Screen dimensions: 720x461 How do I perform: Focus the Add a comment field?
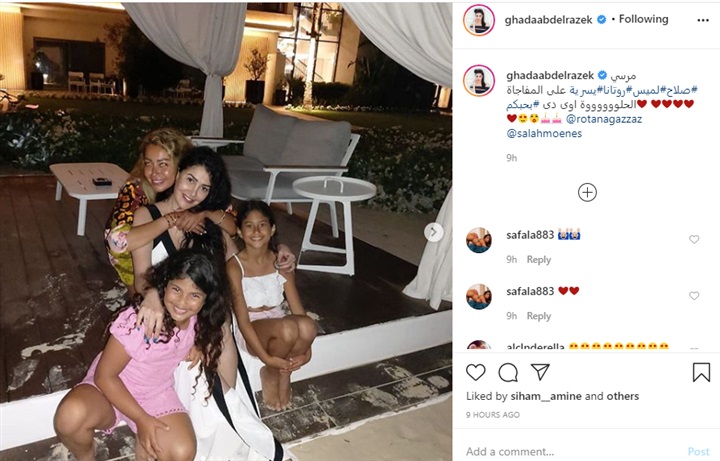coord(574,451)
